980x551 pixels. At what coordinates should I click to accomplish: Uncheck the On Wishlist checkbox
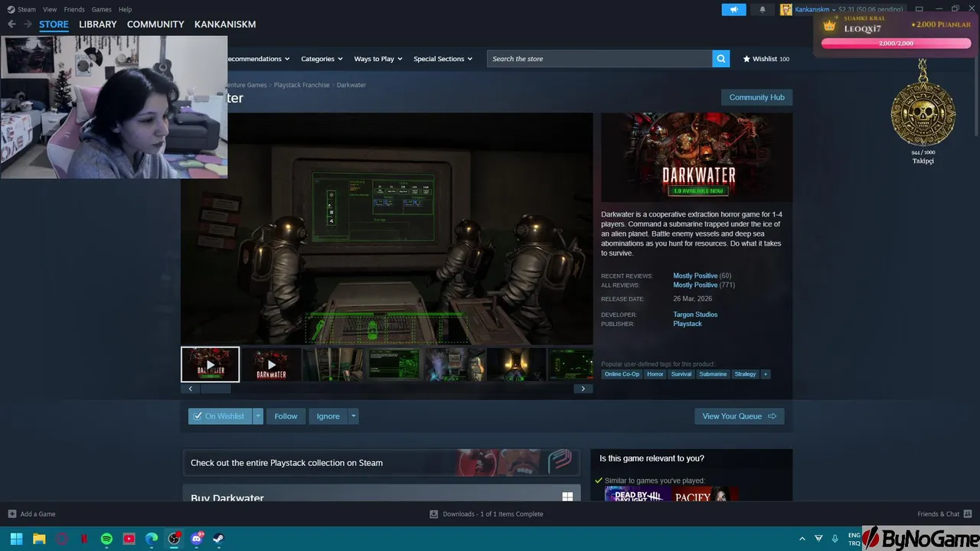[198, 416]
